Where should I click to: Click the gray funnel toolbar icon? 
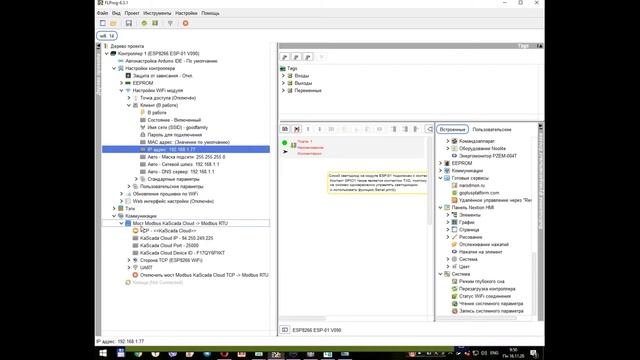[170, 23]
